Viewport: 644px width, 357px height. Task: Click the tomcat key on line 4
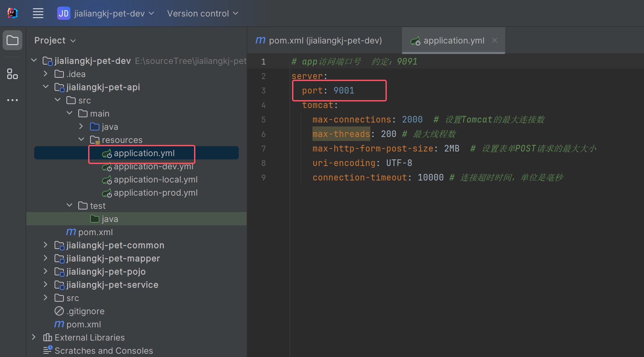point(317,105)
